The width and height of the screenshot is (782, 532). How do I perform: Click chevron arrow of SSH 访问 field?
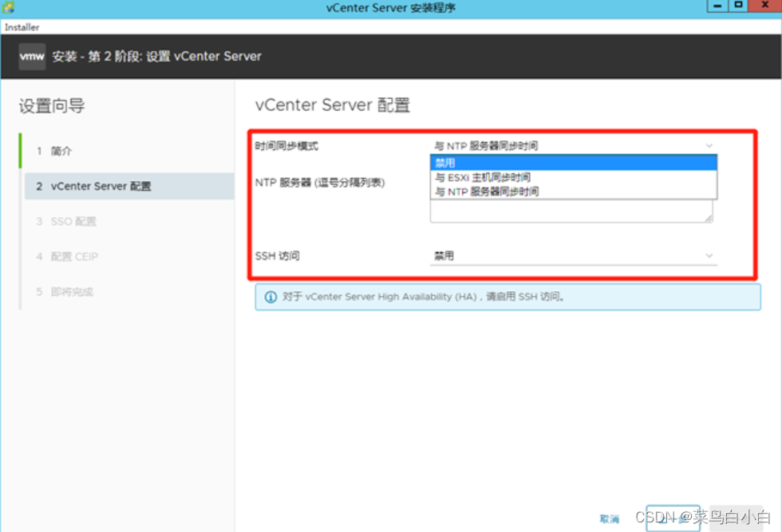709,256
